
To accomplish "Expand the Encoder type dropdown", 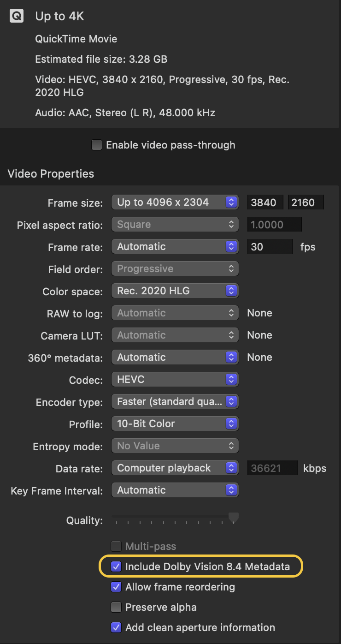I will pyautogui.click(x=175, y=401).
